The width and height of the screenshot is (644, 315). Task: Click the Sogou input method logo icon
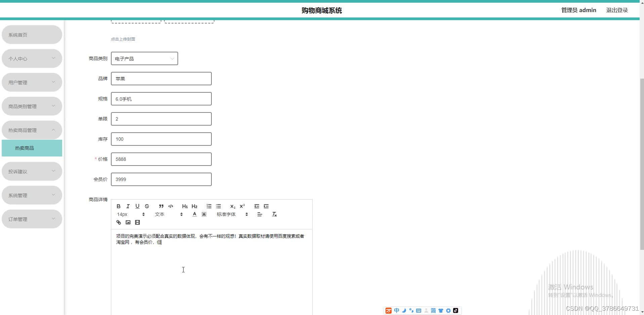point(389,311)
